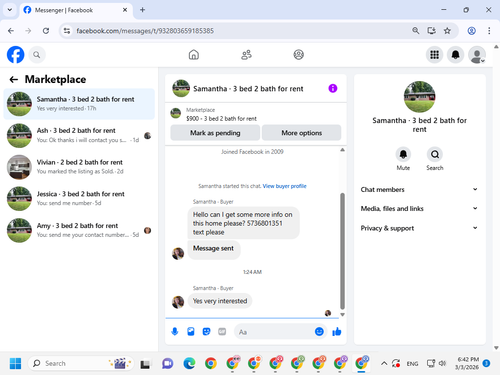
Task: Click the listing photo in the right panel
Action: 419,97
